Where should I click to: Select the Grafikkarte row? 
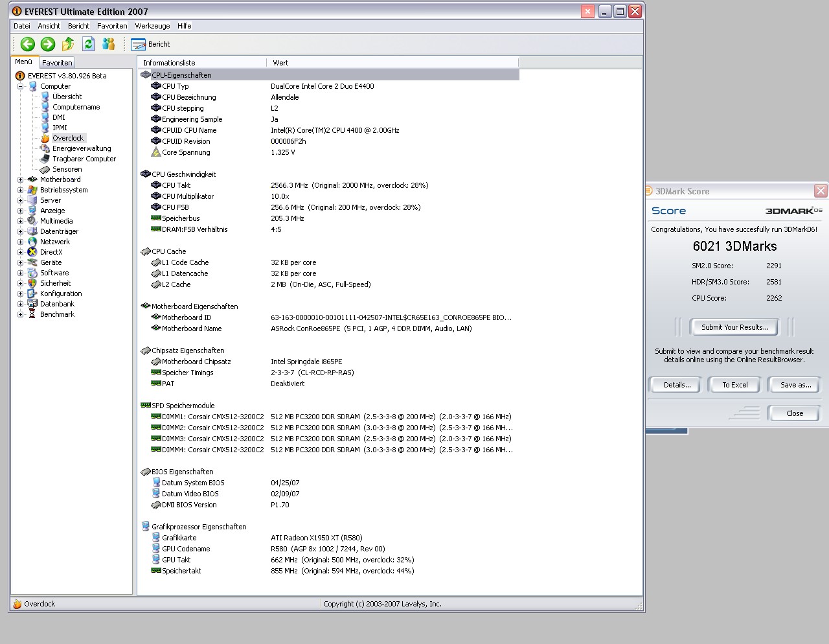point(329,538)
